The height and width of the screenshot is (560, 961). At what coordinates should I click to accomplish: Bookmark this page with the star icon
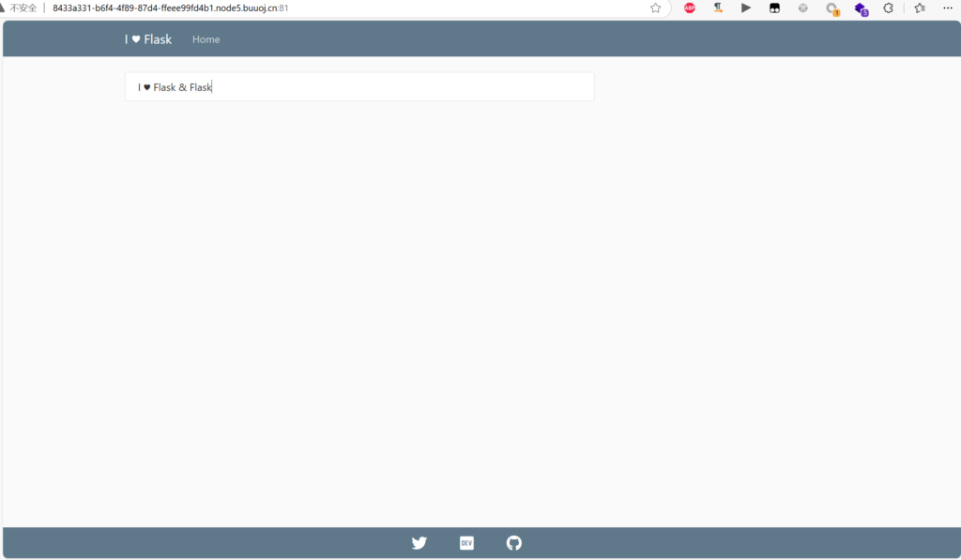coord(656,8)
